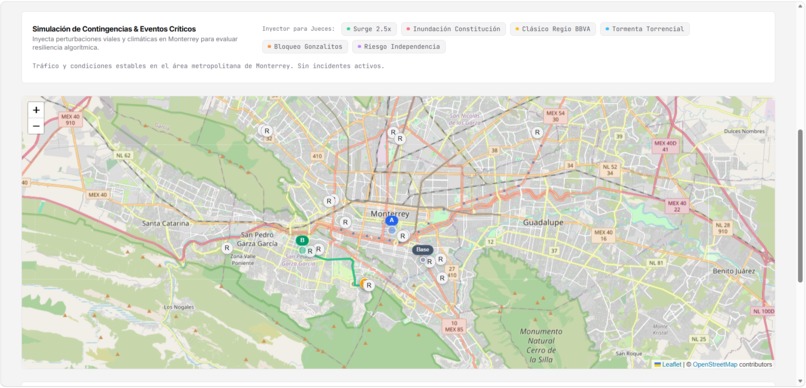The image size is (806, 388).
Task: Zoom out with the map minus button
Action: pyautogui.click(x=36, y=126)
